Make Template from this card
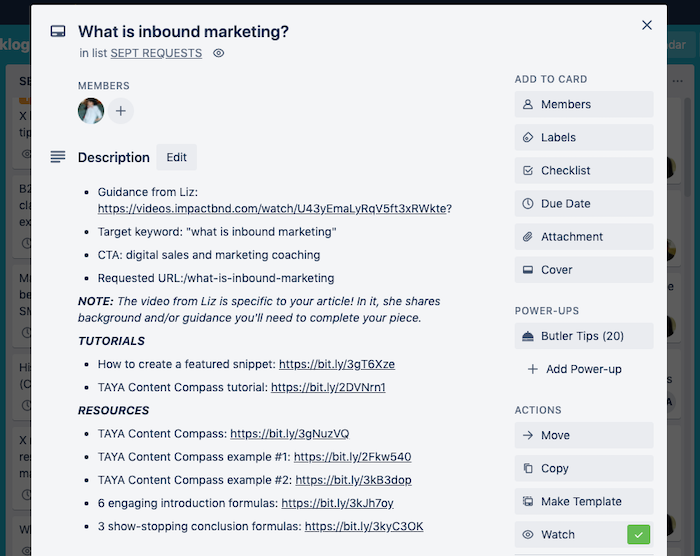Image resolution: width=700 pixels, height=556 pixels. [x=584, y=502]
